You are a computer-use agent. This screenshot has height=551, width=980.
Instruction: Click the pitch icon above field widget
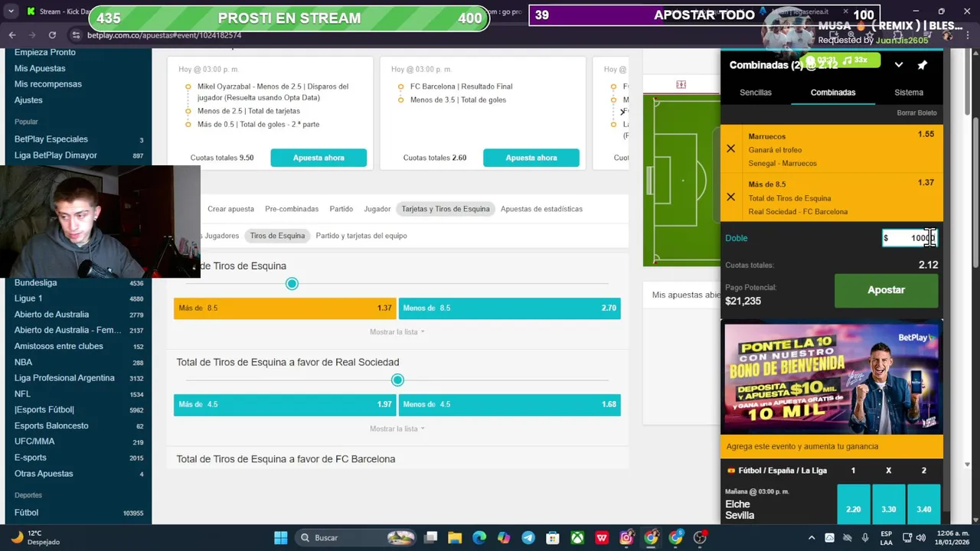(x=681, y=84)
